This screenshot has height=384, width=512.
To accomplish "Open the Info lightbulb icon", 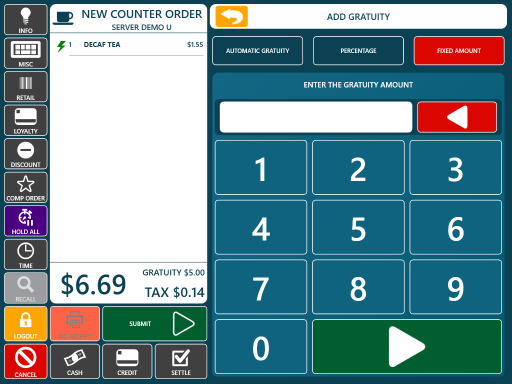I will pyautogui.click(x=26, y=20).
